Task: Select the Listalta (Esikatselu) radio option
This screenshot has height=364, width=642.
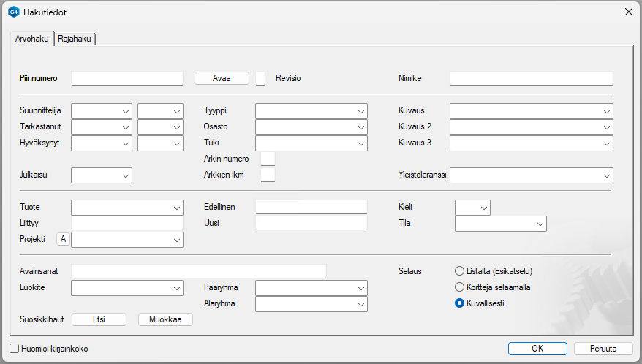Action: 460,271
